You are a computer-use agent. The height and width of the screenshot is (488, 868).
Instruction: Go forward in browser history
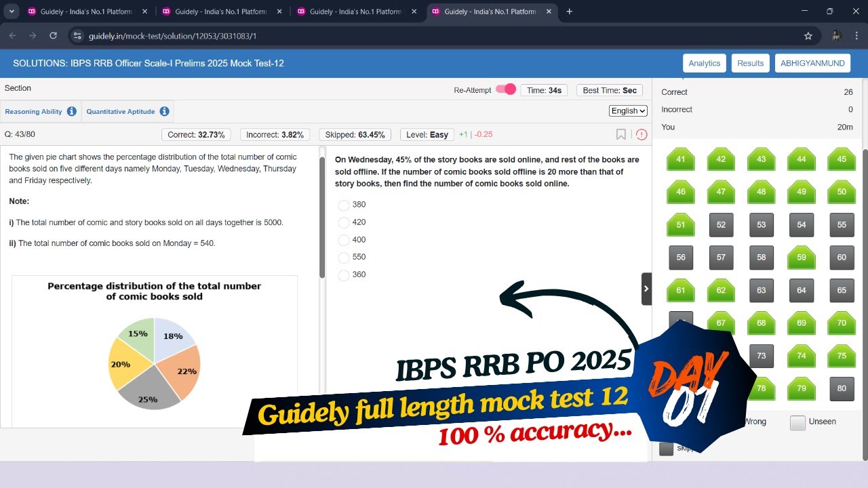33,36
